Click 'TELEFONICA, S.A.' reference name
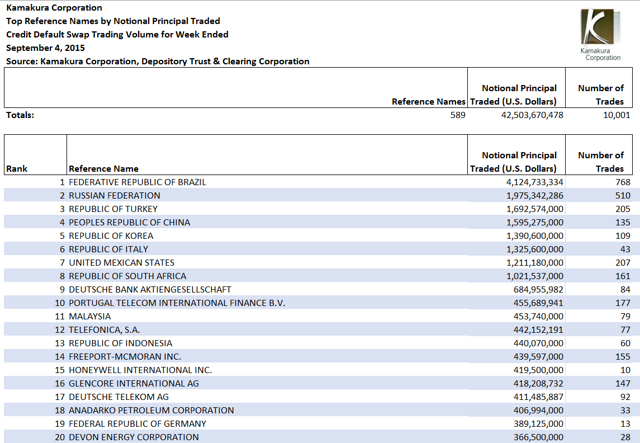 [104, 330]
